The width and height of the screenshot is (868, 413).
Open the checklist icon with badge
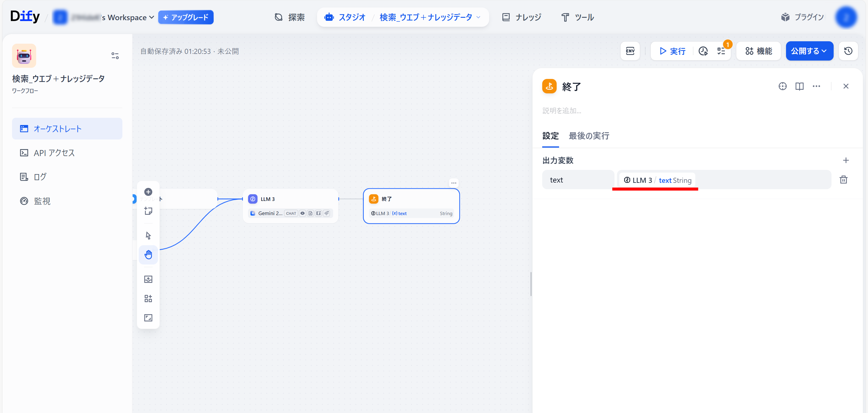(721, 51)
